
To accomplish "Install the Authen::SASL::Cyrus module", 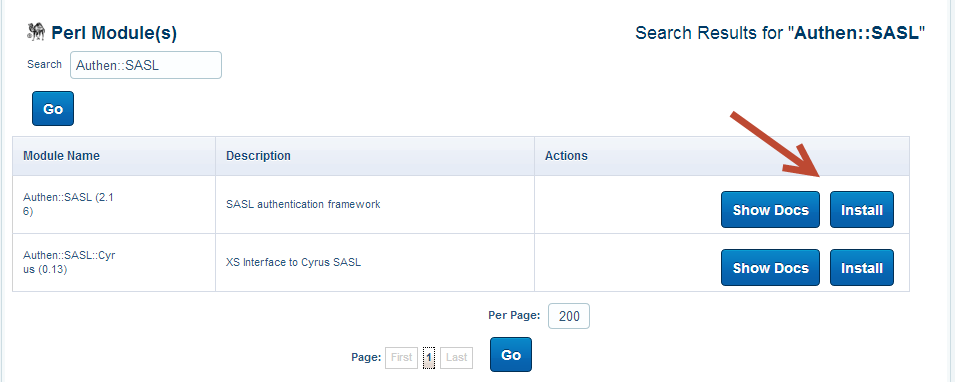I will [862, 267].
